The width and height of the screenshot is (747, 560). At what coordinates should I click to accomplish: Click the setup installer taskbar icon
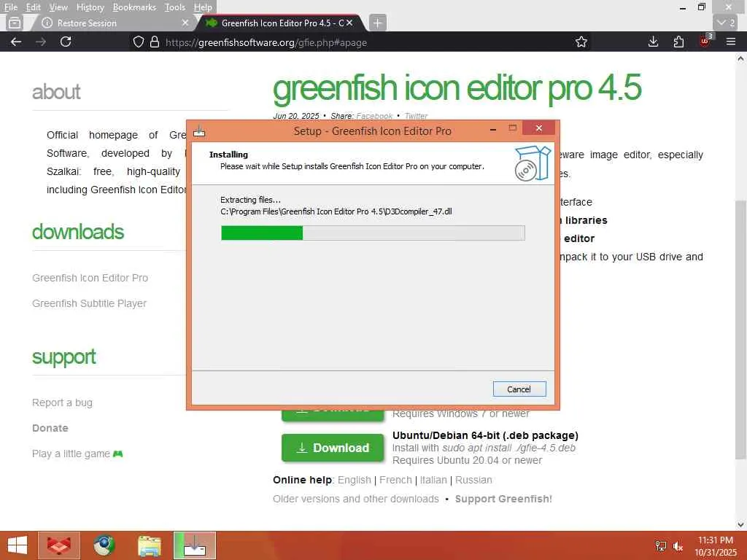pyautogui.click(x=194, y=545)
